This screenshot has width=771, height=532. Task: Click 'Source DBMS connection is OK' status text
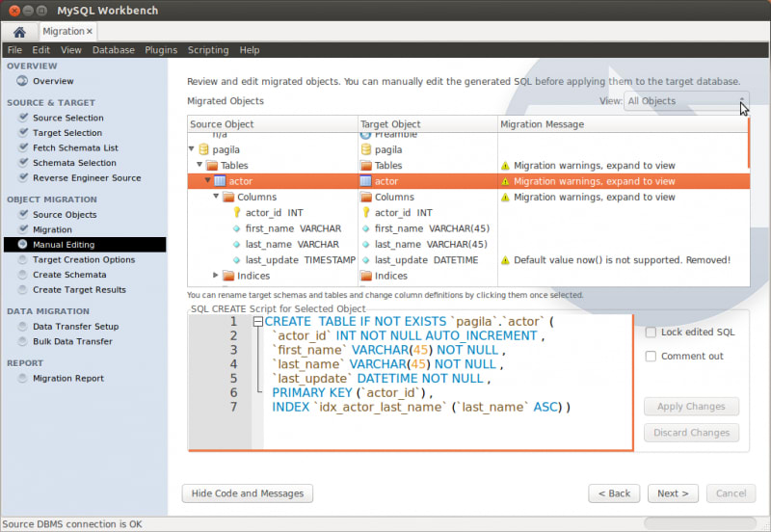(72, 524)
